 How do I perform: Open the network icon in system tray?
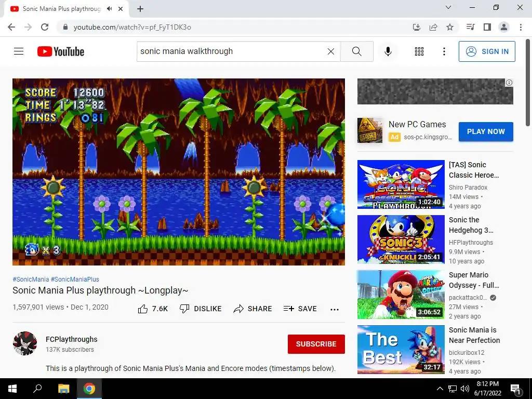tap(453, 389)
